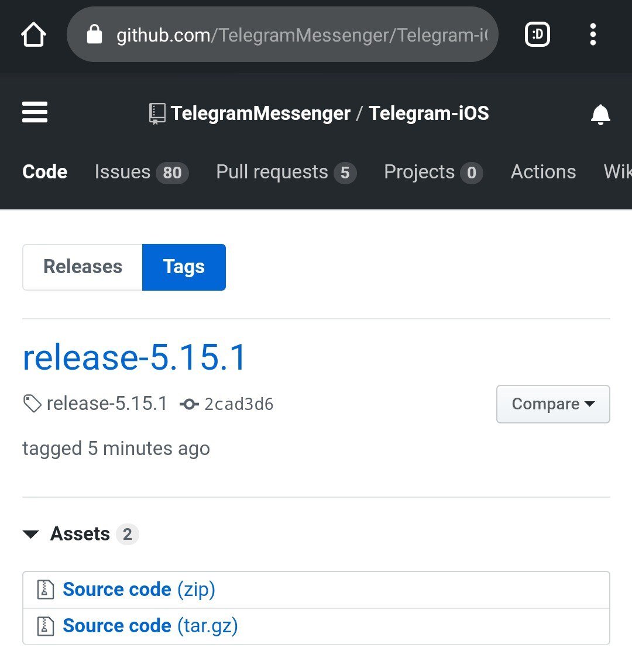Select the Releases view
The height and width of the screenshot is (672, 632).
point(83,267)
